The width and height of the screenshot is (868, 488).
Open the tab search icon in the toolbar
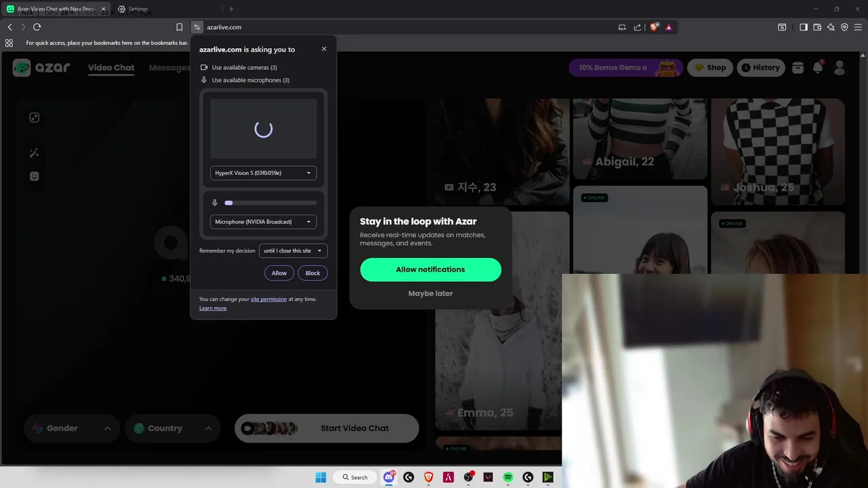tap(782, 27)
